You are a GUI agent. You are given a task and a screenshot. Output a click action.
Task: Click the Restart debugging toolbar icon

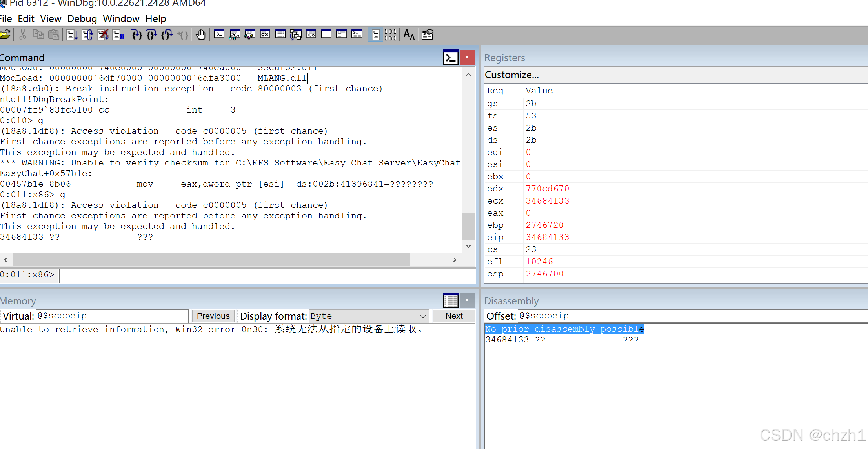[87, 35]
